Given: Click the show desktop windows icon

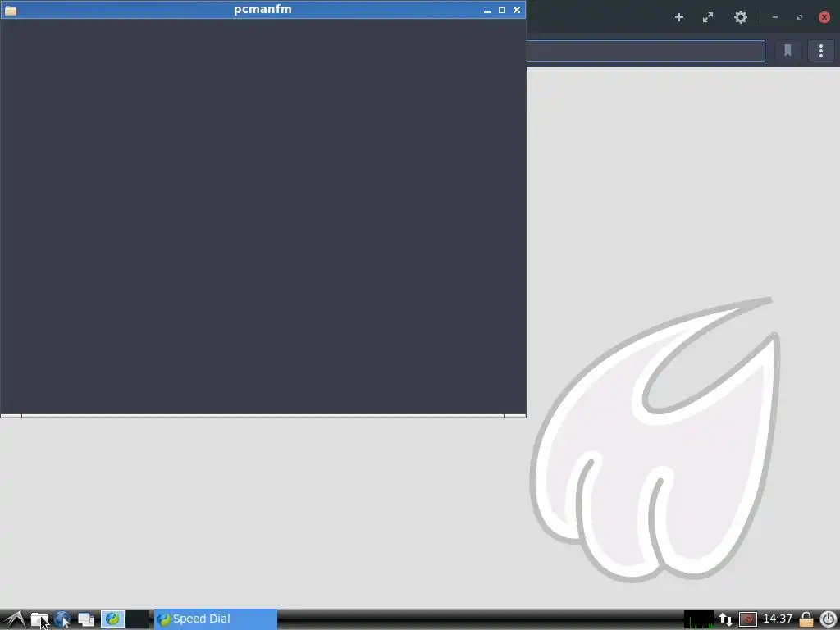Looking at the screenshot, I should click(85, 619).
